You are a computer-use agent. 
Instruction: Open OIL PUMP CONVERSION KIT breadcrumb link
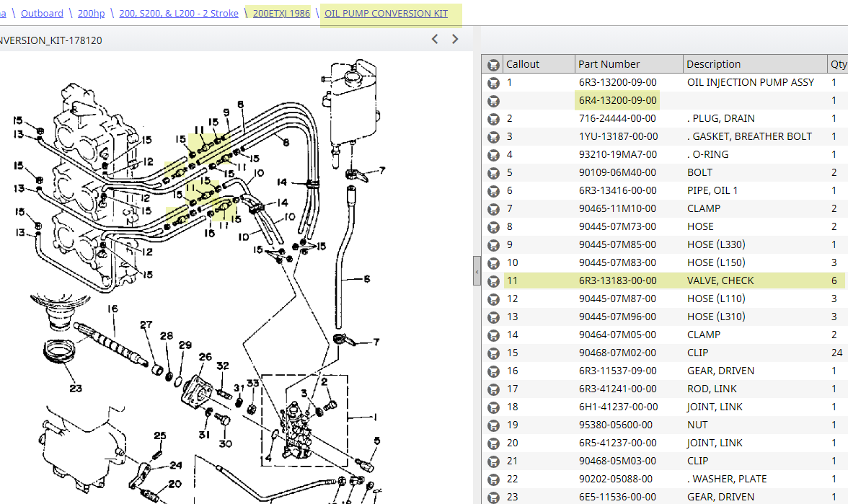[x=387, y=14]
